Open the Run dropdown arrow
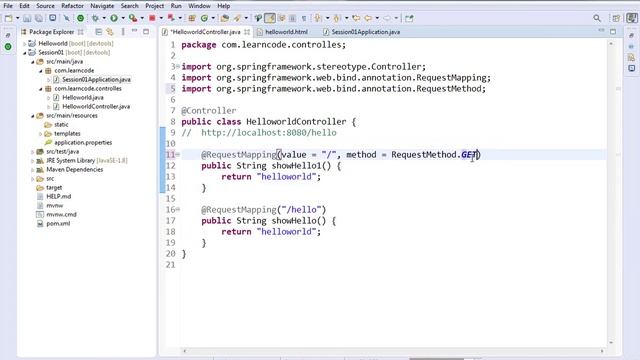This screenshot has height=360, width=640. 123,18
